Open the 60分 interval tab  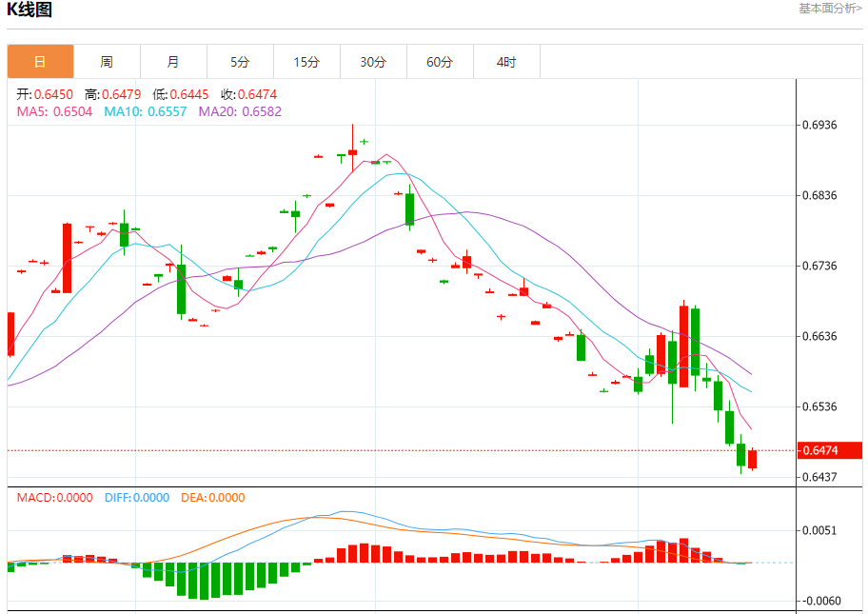click(x=440, y=62)
